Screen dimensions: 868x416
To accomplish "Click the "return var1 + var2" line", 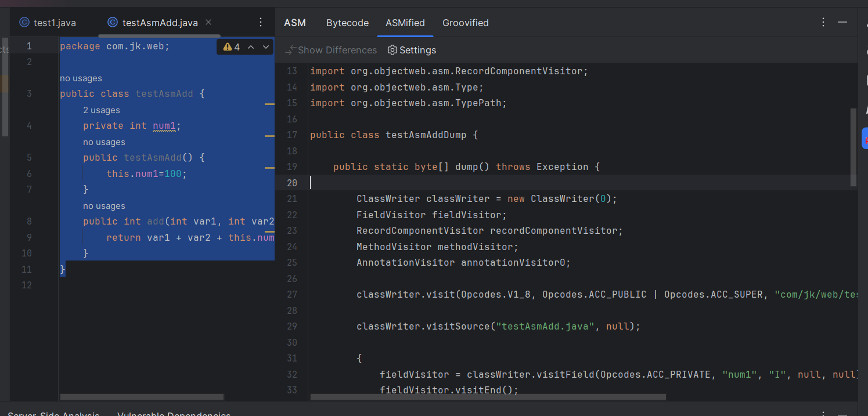I will coord(190,237).
